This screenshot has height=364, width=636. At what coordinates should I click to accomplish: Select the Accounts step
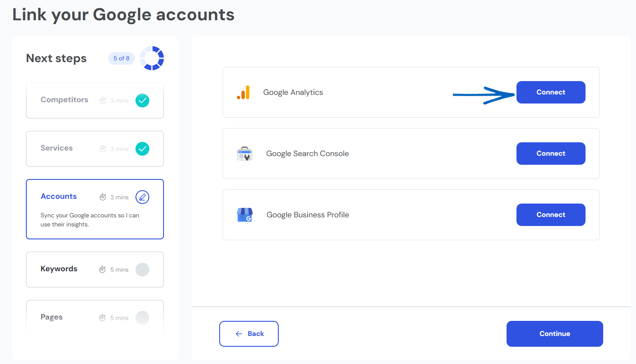95,209
